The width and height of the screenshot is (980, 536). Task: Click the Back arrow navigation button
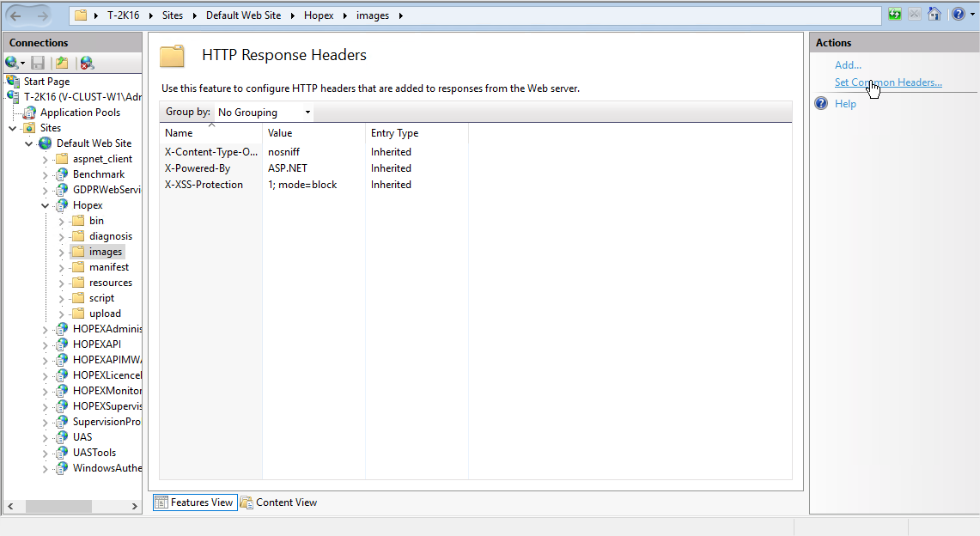point(16,15)
